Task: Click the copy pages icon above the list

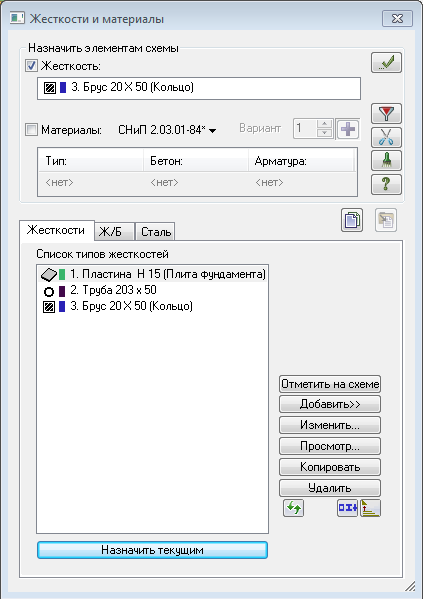Action: tap(352, 220)
